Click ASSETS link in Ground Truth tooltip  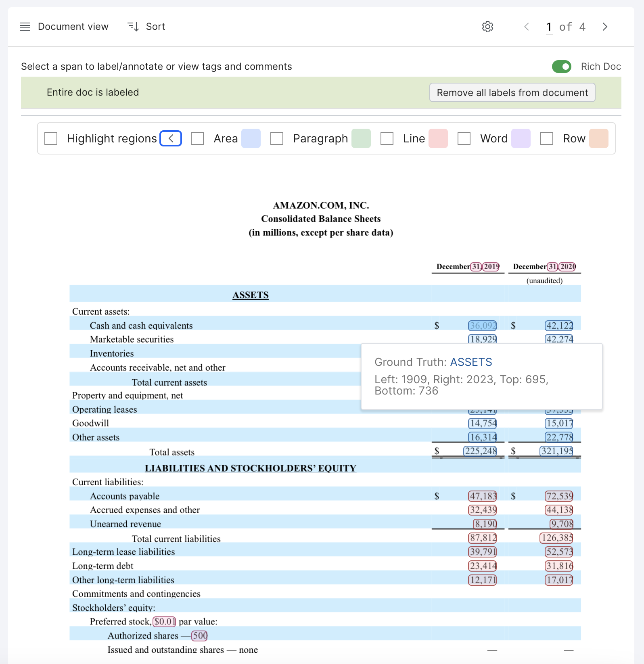pyautogui.click(x=471, y=362)
